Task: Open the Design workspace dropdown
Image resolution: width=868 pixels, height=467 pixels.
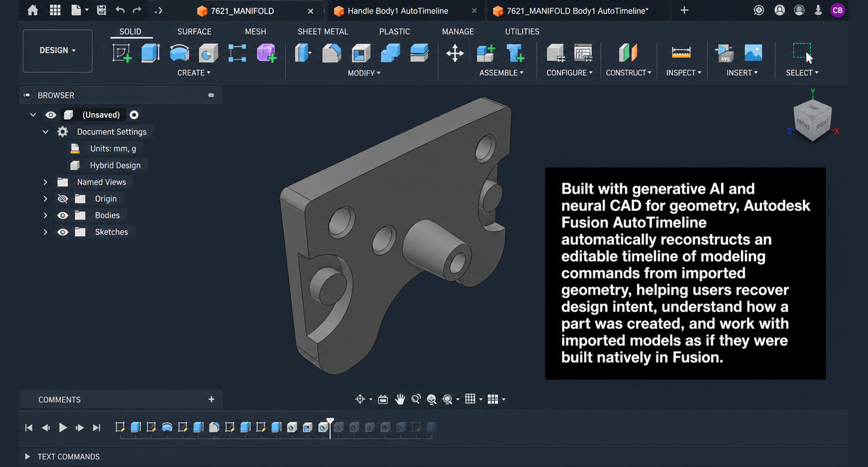Action: (x=57, y=50)
